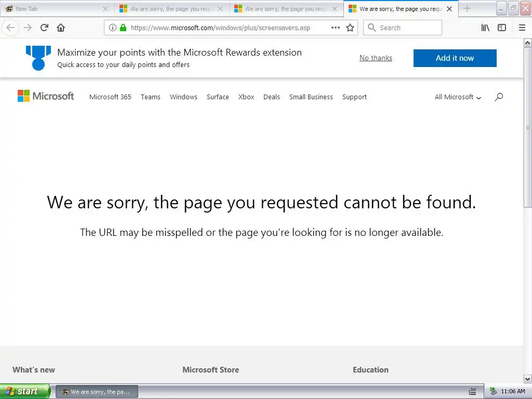Open the hamburger application menu
The image size is (532, 399).
coord(522,28)
